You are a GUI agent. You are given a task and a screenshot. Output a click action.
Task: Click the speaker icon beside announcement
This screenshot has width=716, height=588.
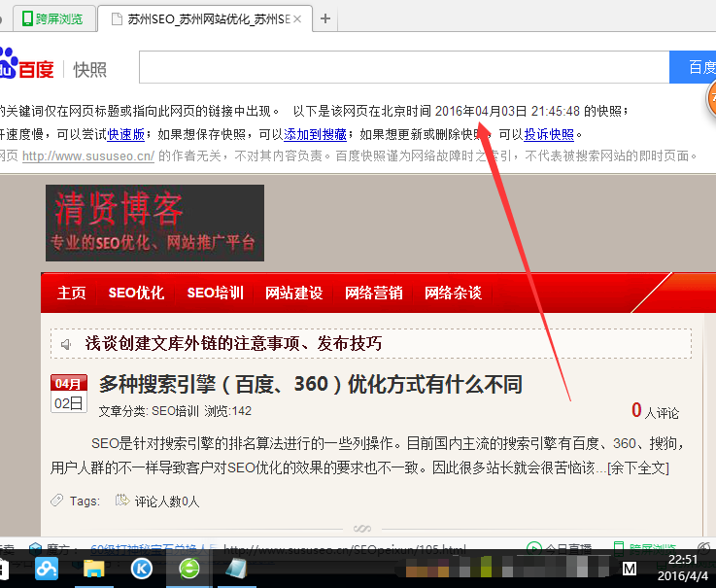pos(66,344)
